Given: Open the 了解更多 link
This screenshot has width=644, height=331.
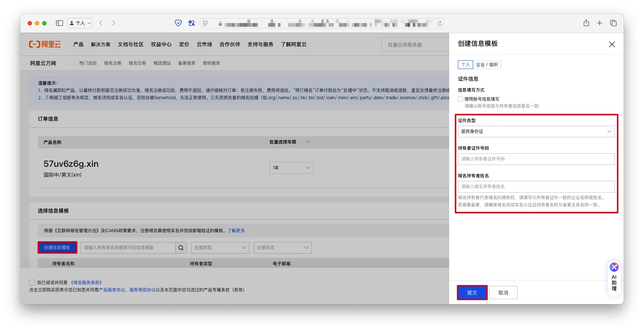Looking at the screenshot, I should click(x=236, y=231).
